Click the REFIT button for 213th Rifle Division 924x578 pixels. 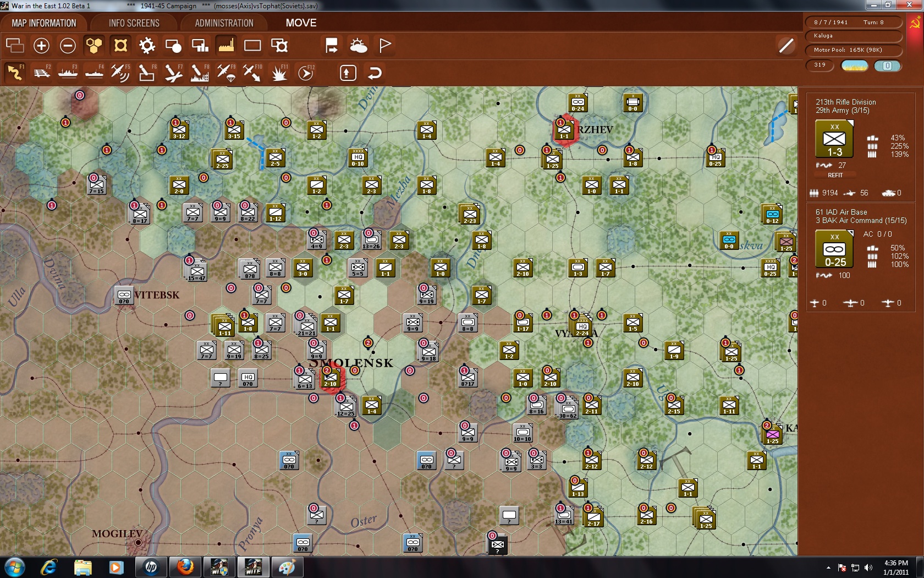tap(835, 175)
